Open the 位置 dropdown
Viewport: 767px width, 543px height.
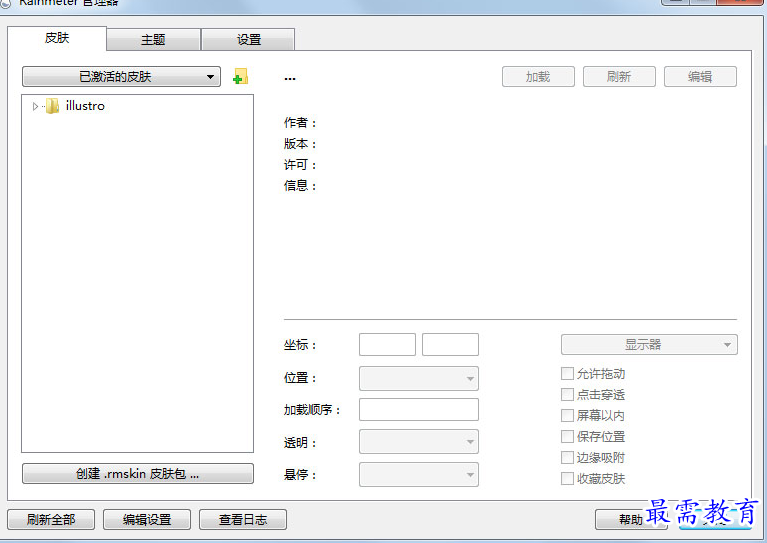point(419,379)
